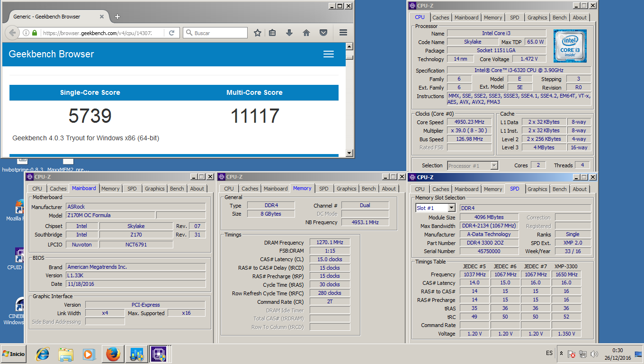Open Caches tab in CPU-Z Memory window
Image resolution: width=644 pixels, height=364 pixels.
[x=250, y=189]
